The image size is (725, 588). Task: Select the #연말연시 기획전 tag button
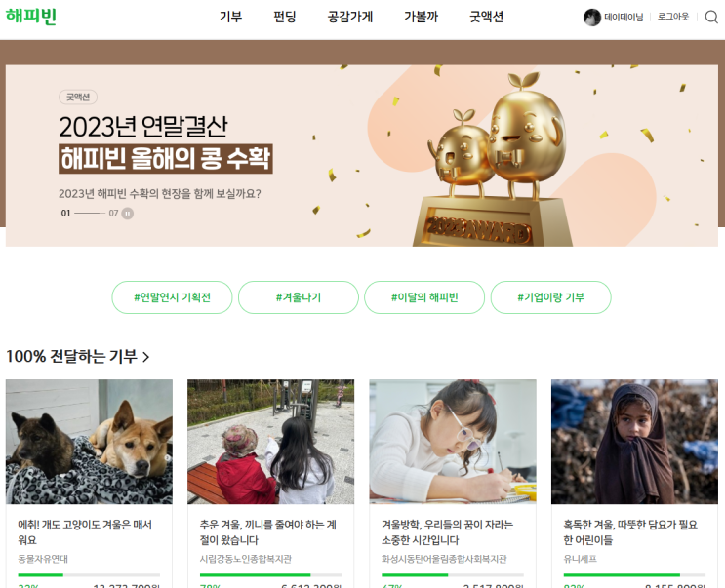172,297
